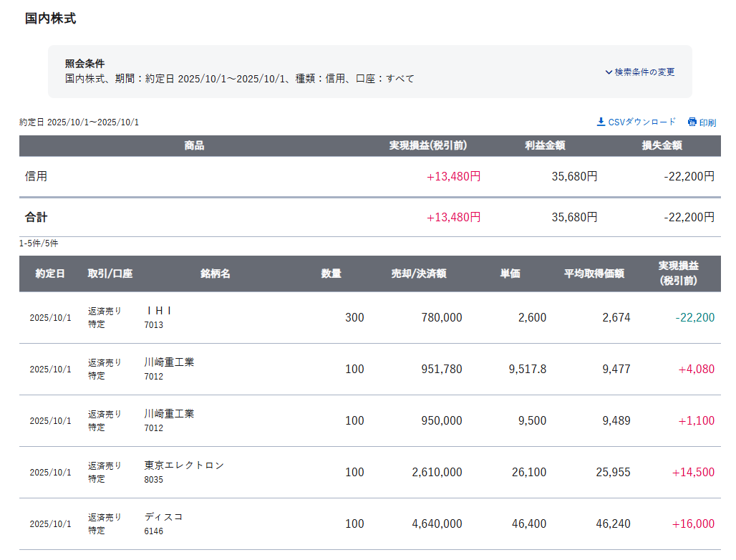This screenshot has width=736, height=560.
Task: Select the ディスコ stock name
Action: [x=164, y=517]
